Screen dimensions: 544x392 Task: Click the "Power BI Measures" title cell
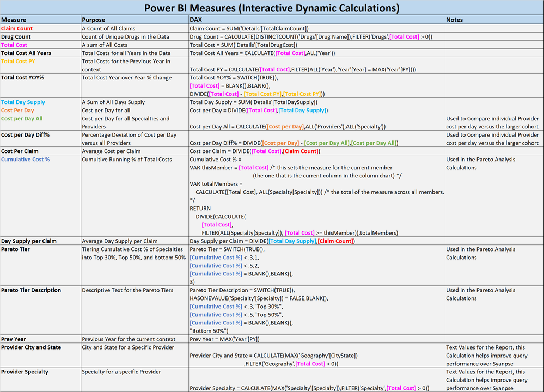point(272,8)
